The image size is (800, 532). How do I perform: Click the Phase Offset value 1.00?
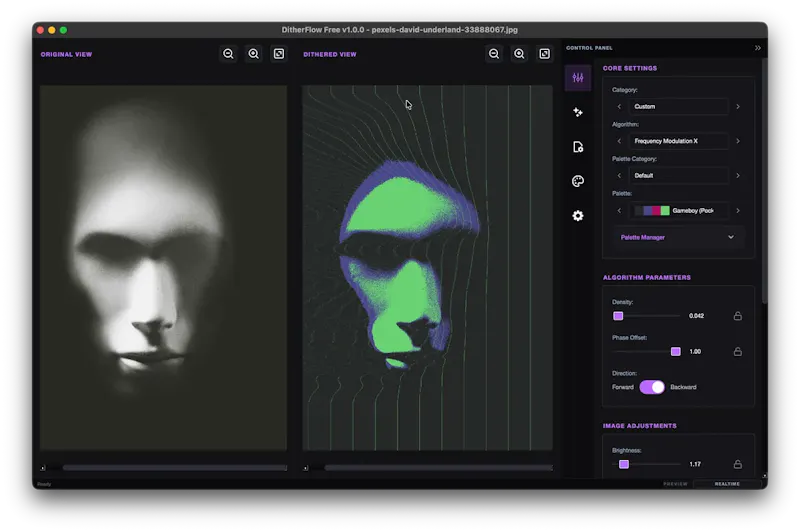(695, 351)
